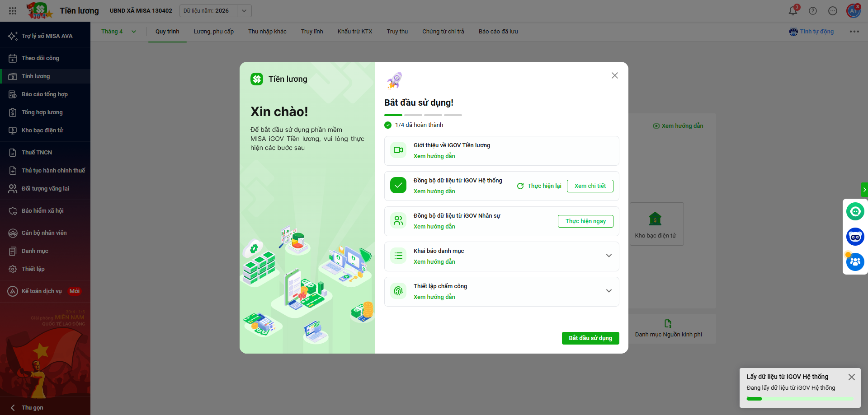Open Trợ lý số MISA AVA
Viewport: 868px width, 415px height.
[x=45, y=36]
